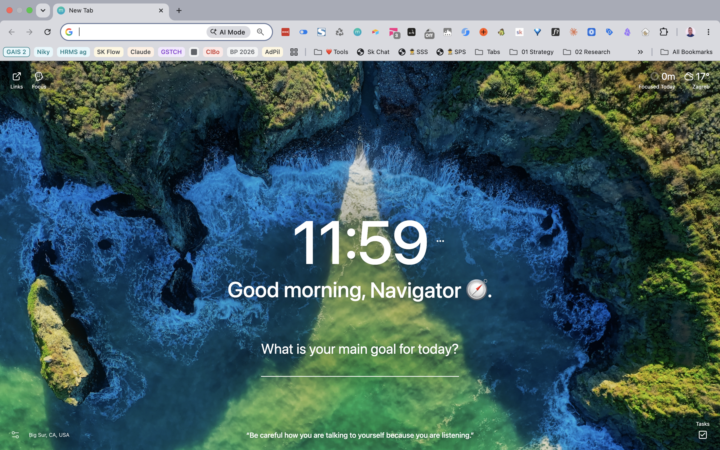
Task: Open the Chrome three-dot menu
Action: tap(709, 32)
